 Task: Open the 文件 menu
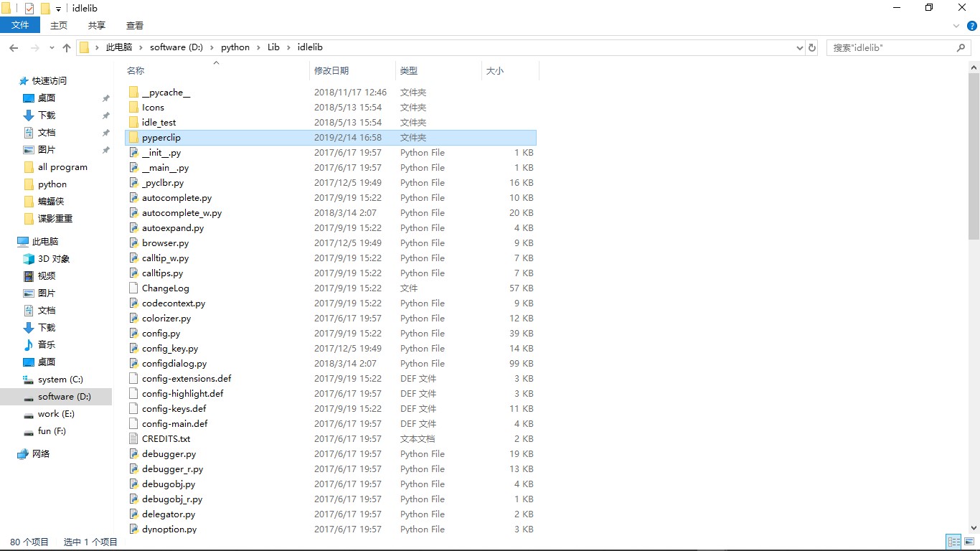[20, 25]
